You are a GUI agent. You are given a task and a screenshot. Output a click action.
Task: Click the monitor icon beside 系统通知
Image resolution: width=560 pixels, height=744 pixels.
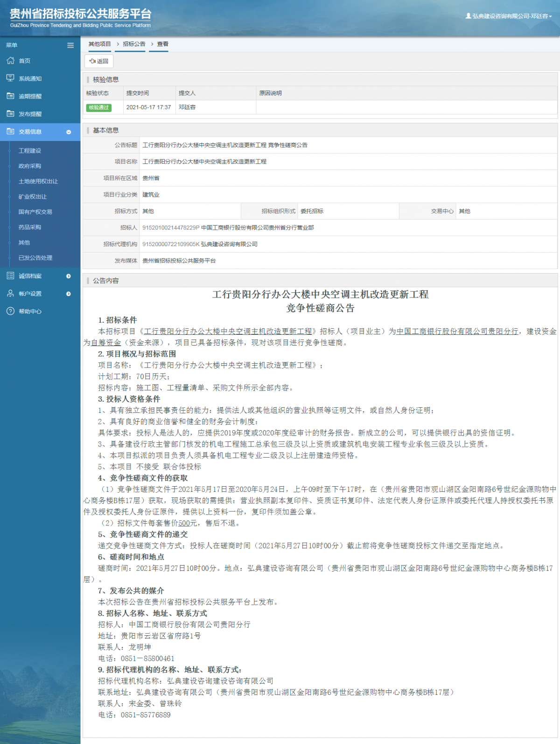(10, 78)
